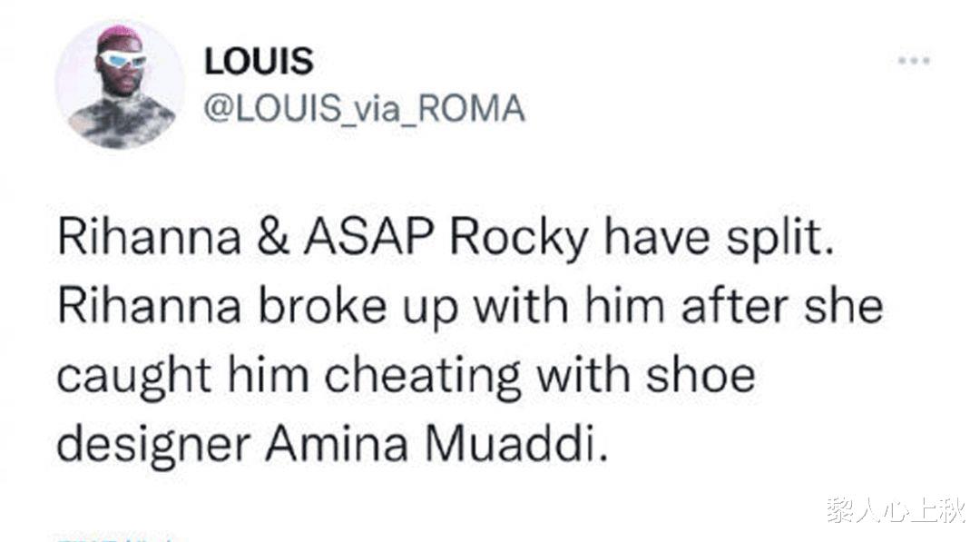Click LOUIS's round profile avatar
The width and height of the screenshot is (980, 542).
[x=120, y=84]
